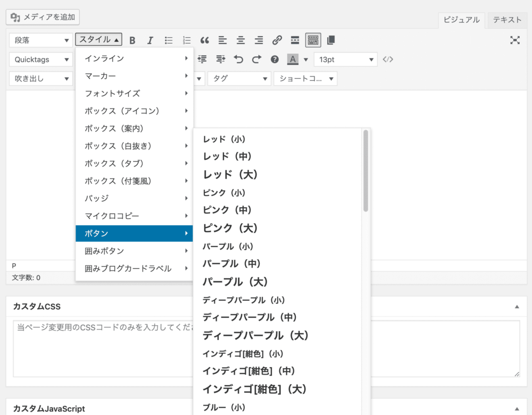Toggle bold formatting in the toolbar
Screen dimensions: 532x415
[x=132, y=40]
